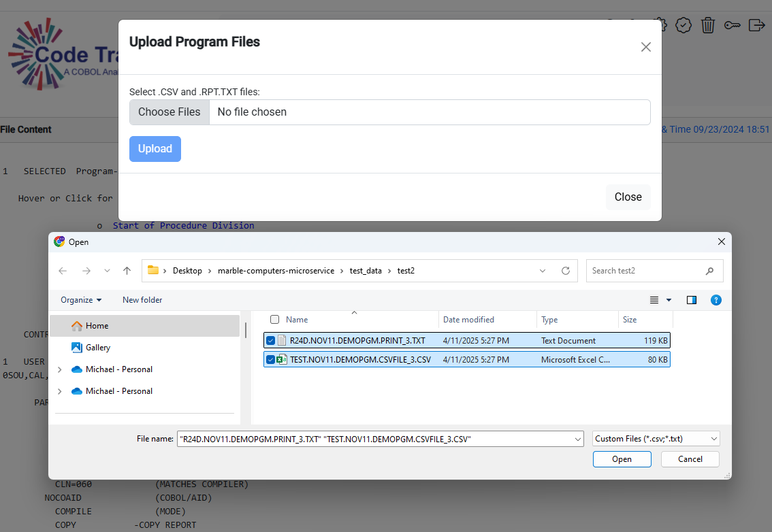The width and height of the screenshot is (772, 532).
Task: Click the Choose Files button
Action: click(x=170, y=112)
